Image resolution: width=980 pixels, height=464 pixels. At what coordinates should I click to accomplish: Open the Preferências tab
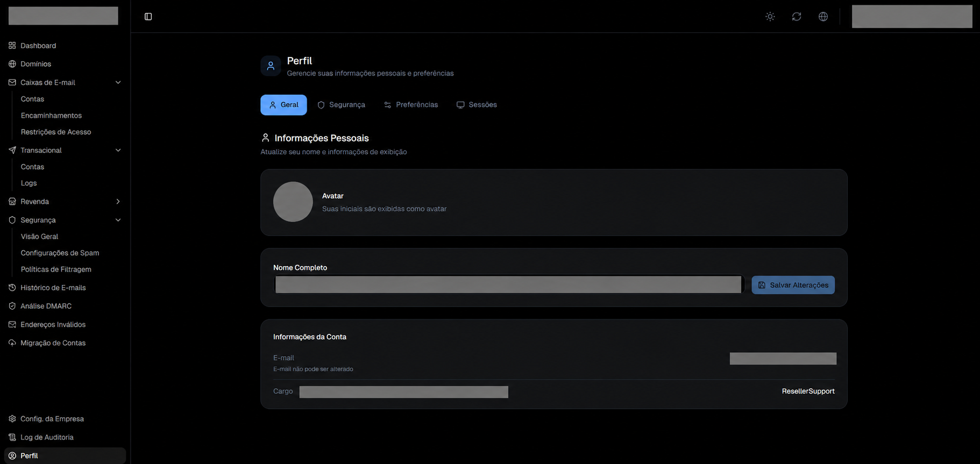(411, 105)
